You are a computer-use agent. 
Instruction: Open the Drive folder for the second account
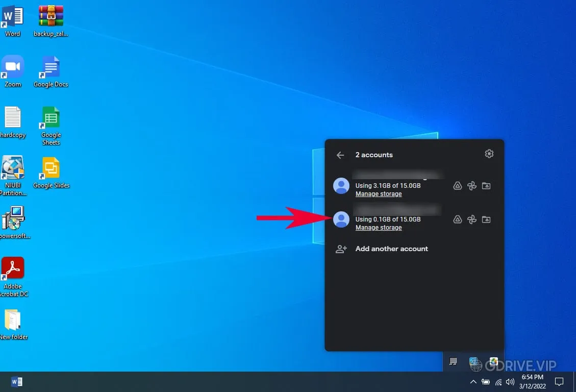coord(486,219)
